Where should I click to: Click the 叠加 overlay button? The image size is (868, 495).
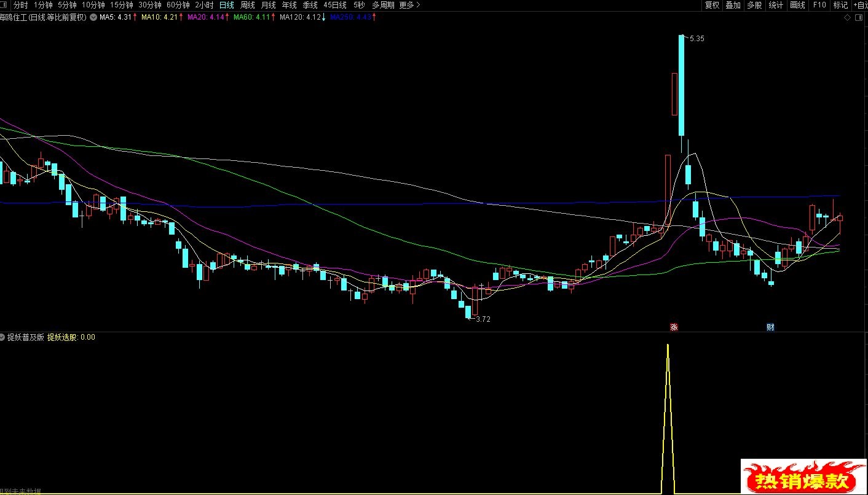(733, 5)
